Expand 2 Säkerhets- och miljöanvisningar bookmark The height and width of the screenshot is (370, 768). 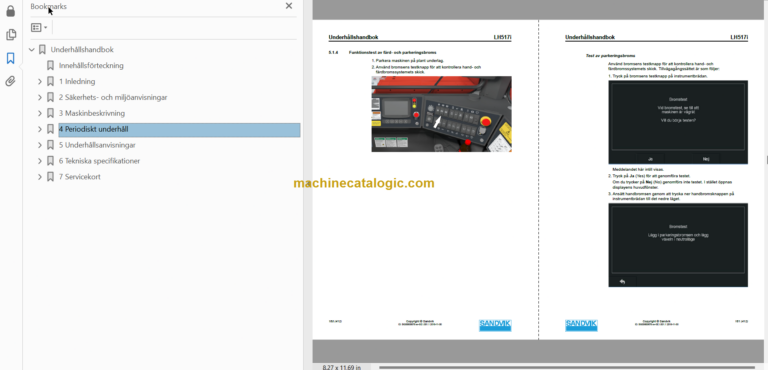click(40, 98)
